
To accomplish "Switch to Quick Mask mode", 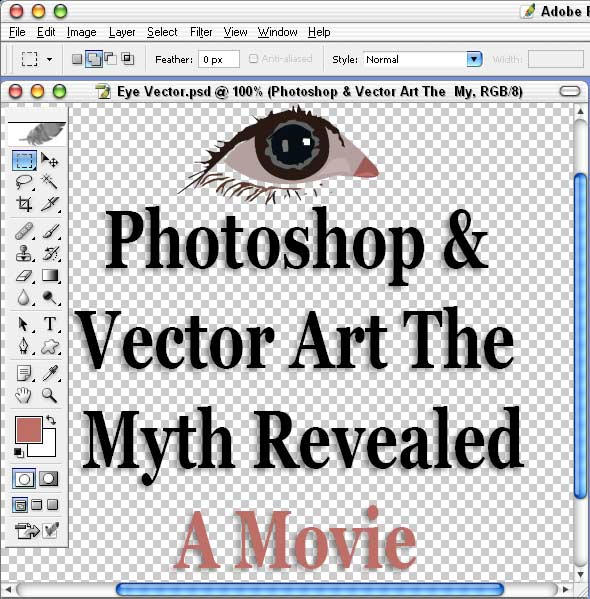I will click(49, 479).
